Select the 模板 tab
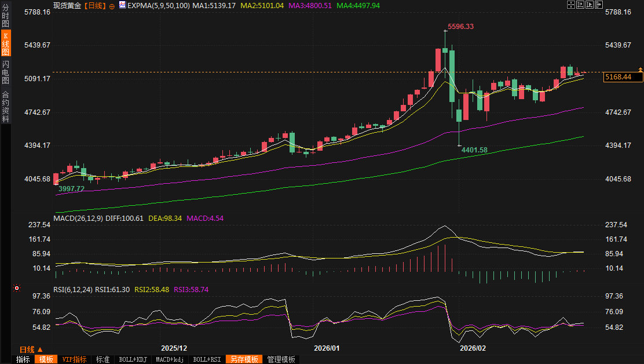The height and width of the screenshot is (364, 644). 46,359
